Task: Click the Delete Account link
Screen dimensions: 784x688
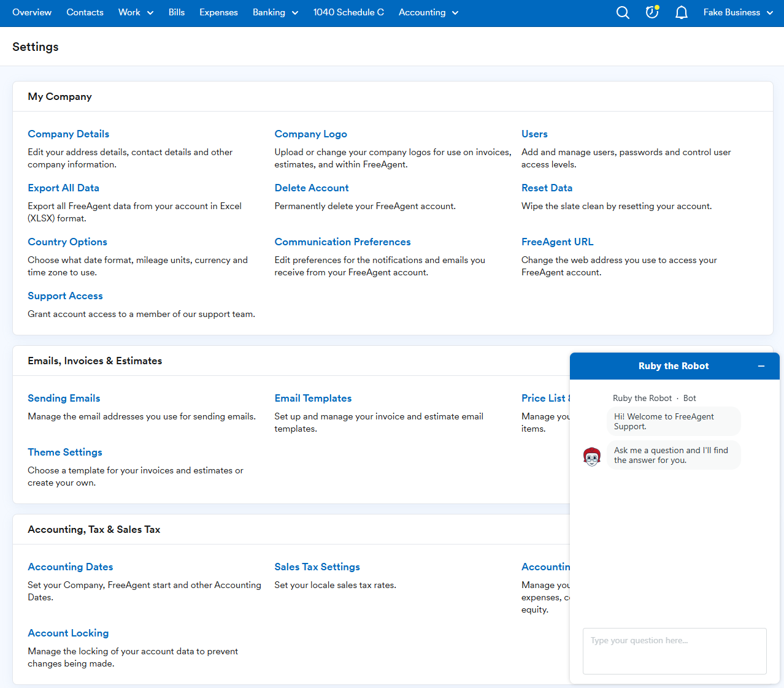Action: pos(312,188)
